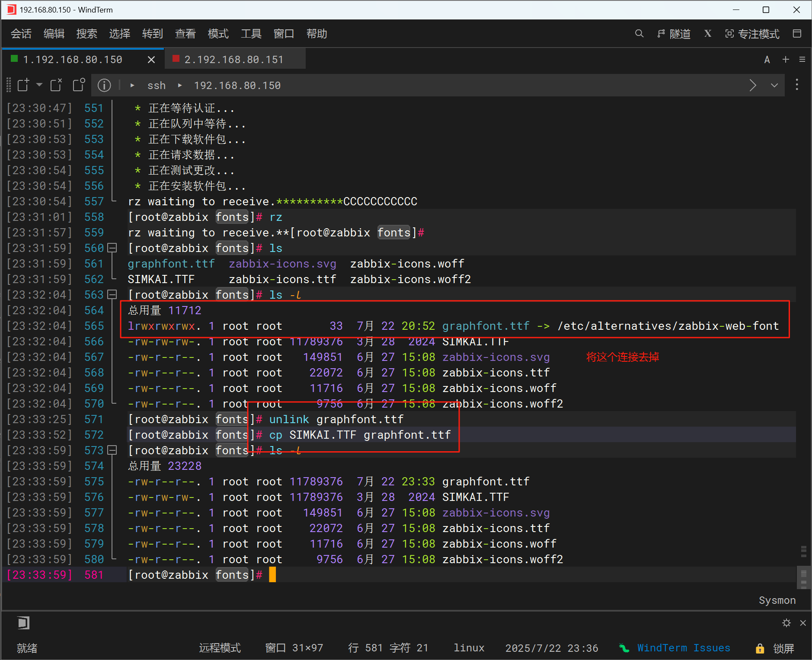Show session info with the info icon
This screenshot has width=812, height=660.
[104, 85]
